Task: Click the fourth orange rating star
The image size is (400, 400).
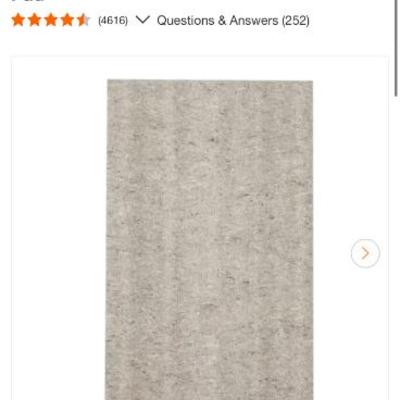Action: [x=67, y=20]
